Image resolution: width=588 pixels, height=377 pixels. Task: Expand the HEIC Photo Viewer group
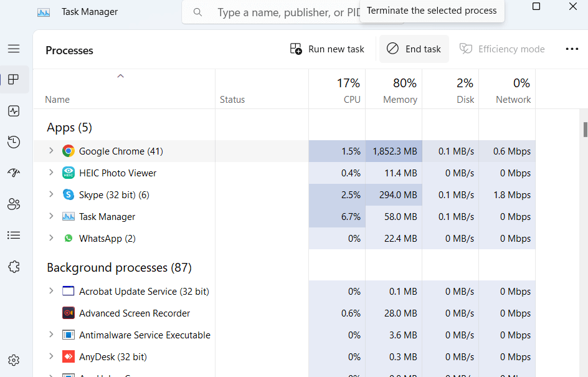[x=51, y=173]
